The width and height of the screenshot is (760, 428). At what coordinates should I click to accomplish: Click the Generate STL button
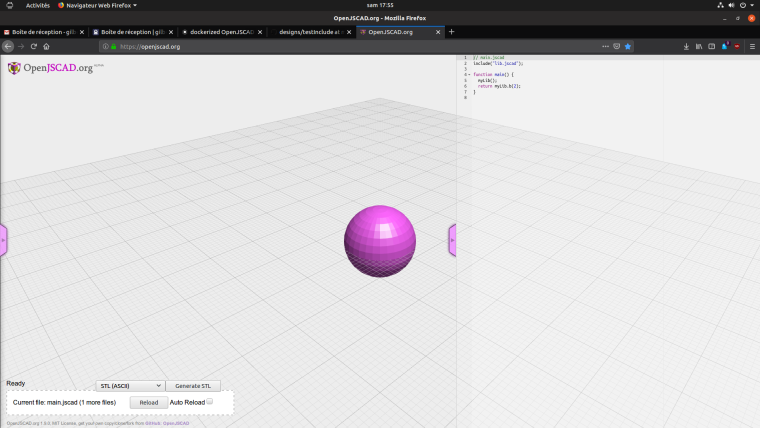[193, 386]
